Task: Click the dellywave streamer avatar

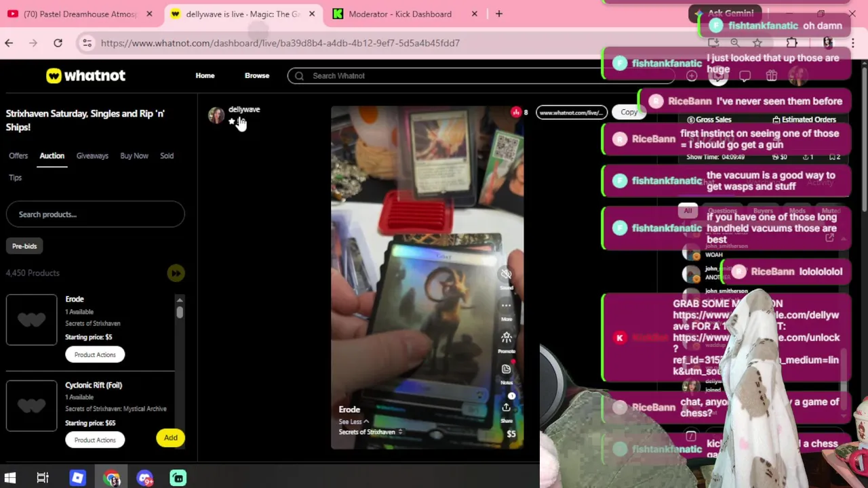Action: click(216, 115)
